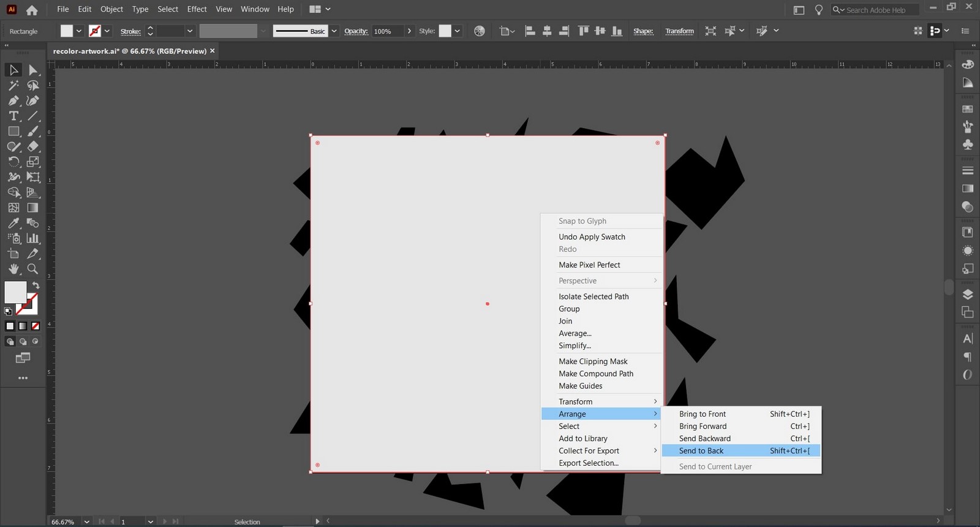The height and width of the screenshot is (527, 980).
Task: Select the Column Graph tool
Action: point(33,238)
